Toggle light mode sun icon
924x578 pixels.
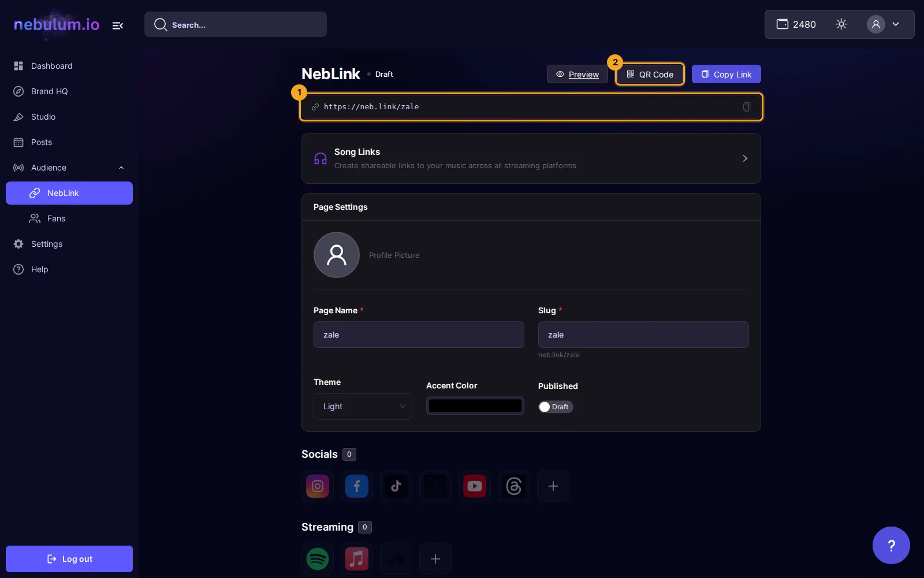(x=841, y=24)
